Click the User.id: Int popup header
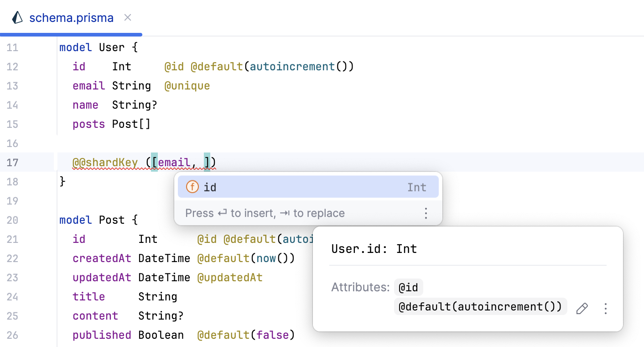Viewport: 644px width, 347px height. click(374, 249)
